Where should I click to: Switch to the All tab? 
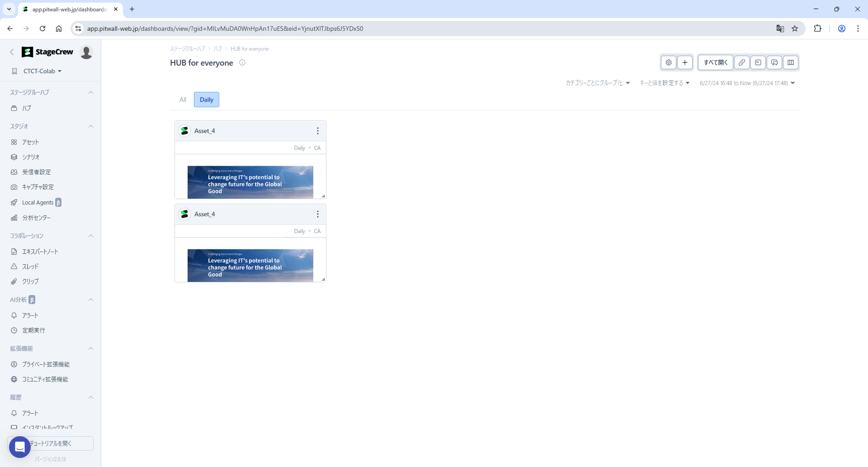pyautogui.click(x=183, y=100)
